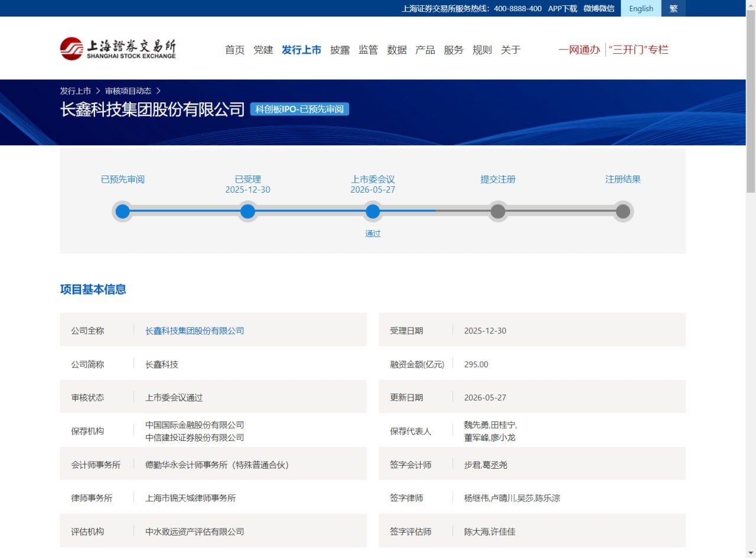This screenshot has height=558, width=756.
Task: Click the 更新日期 value 2026-05-27
Action: pyautogui.click(x=485, y=397)
